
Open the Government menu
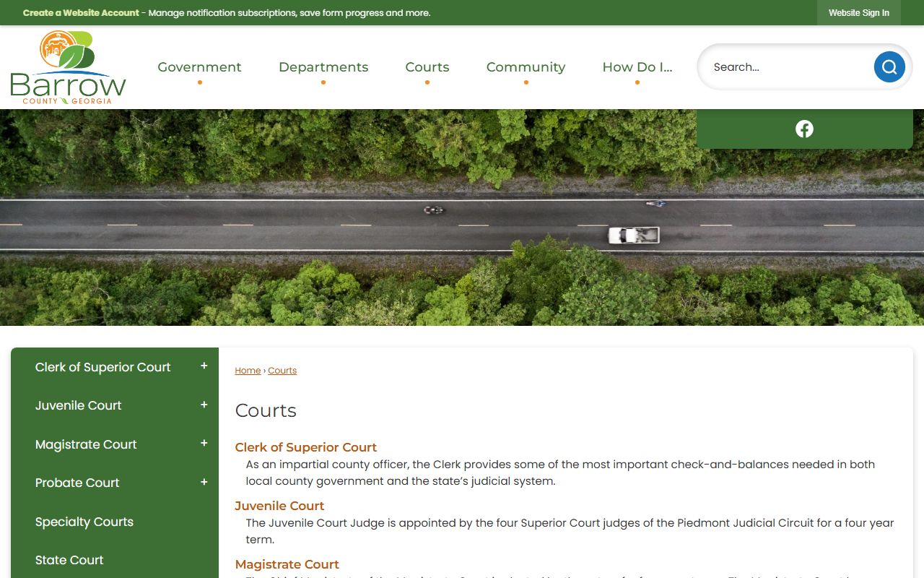pyautogui.click(x=199, y=67)
